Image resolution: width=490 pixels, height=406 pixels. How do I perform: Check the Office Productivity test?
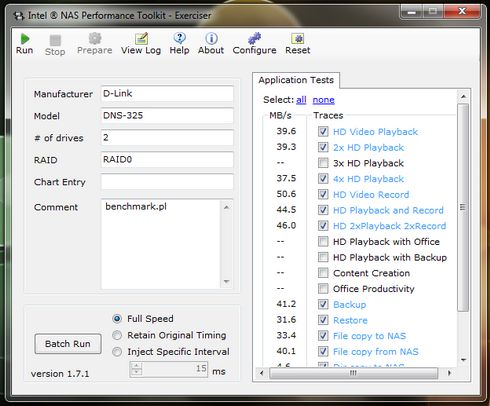[323, 288]
